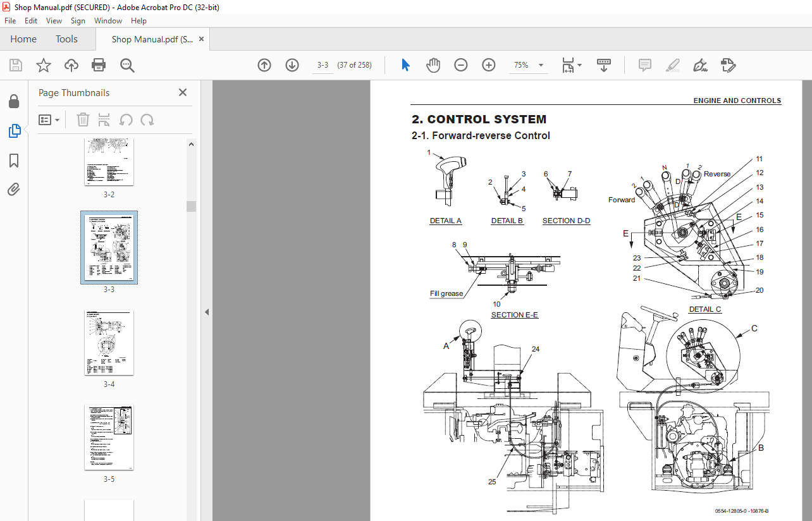The height and width of the screenshot is (521, 812).
Task: Open the Sign menu
Action: click(x=78, y=21)
